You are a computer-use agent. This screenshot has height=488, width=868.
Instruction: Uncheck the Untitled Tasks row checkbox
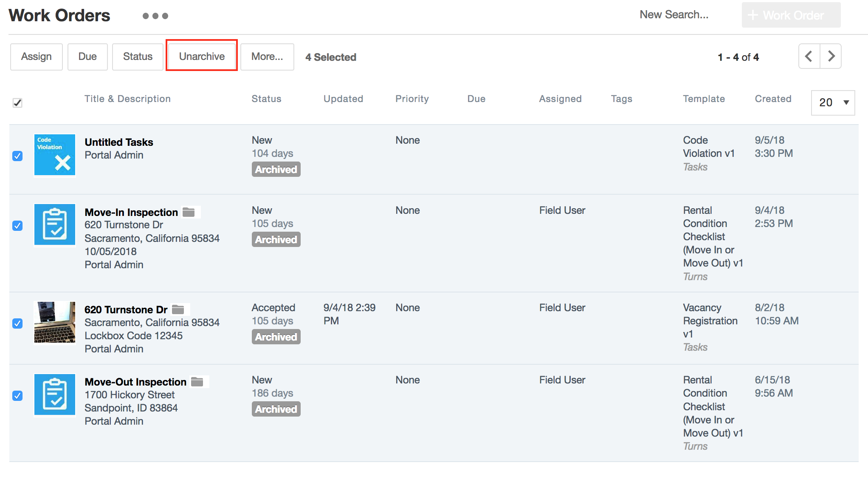pyautogui.click(x=17, y=156)
